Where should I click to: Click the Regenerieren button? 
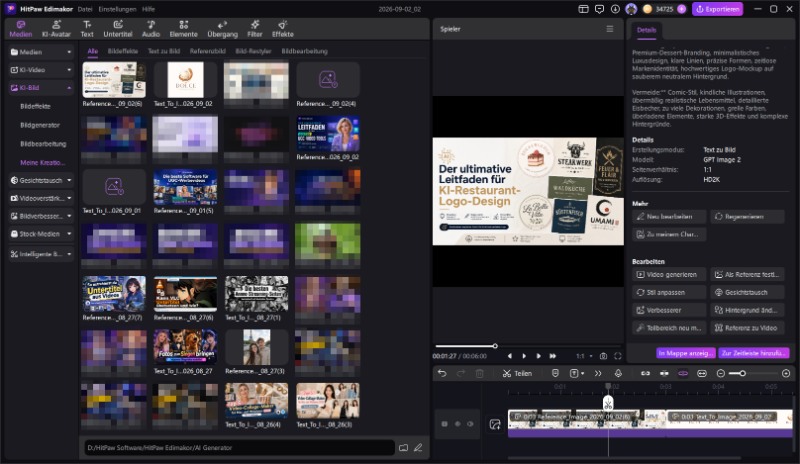747,216
